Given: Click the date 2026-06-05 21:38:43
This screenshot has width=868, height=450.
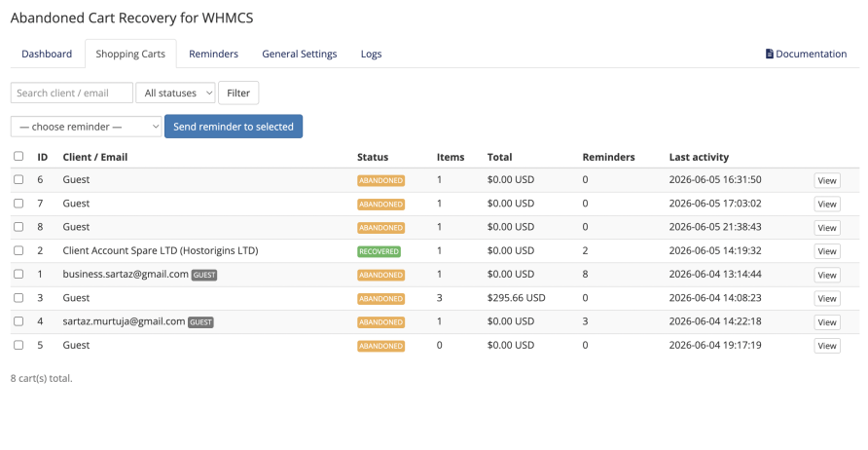Looking at the screenshot, I should 714,227.
